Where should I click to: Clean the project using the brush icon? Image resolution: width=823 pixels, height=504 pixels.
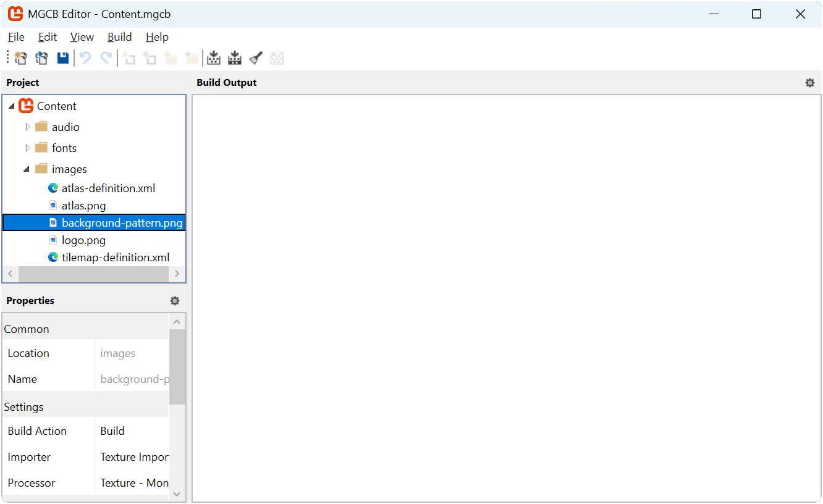(255, 57)
